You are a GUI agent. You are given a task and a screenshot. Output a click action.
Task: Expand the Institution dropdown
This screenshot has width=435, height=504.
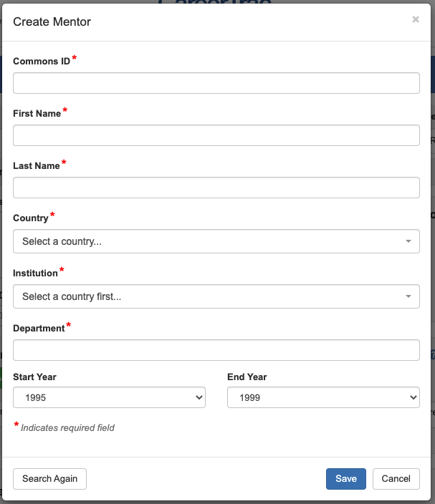coord(216,296)
